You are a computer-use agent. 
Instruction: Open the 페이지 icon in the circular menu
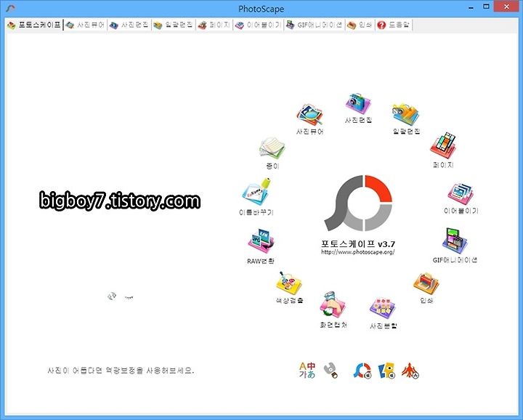coord(443,146)
